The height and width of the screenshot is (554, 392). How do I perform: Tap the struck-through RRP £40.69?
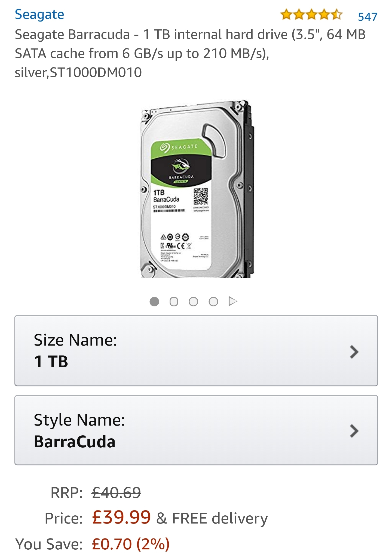pyautogui.click(x=117, y=493)
